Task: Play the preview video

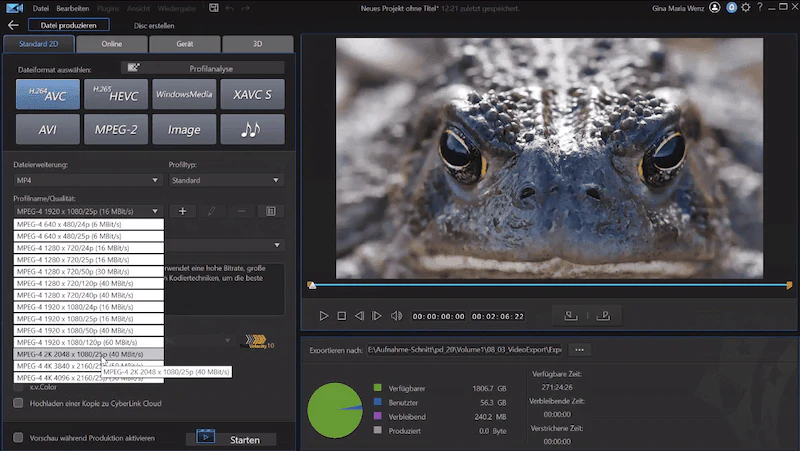Action: click(x=323, y=316)
